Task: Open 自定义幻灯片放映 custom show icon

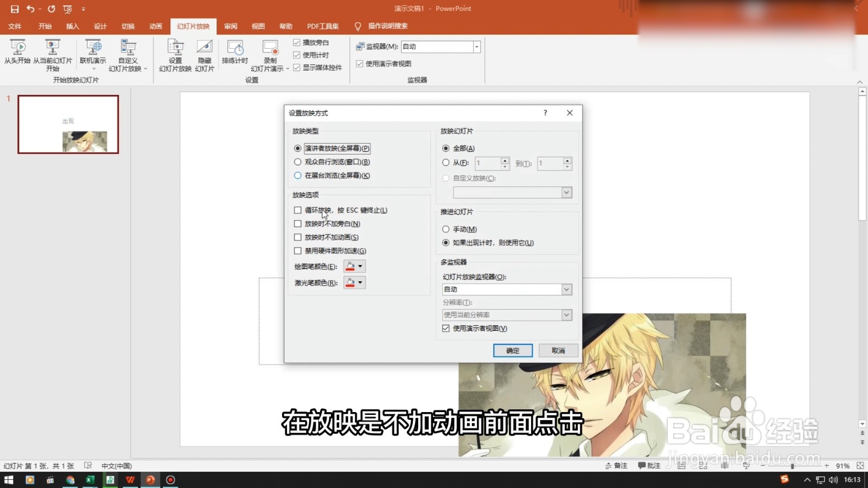Action: (x=128, y=47)
